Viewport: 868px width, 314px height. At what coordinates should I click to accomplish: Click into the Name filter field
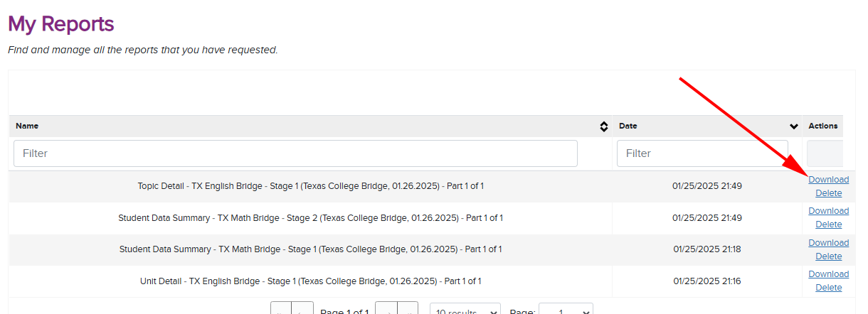point(295,153)
